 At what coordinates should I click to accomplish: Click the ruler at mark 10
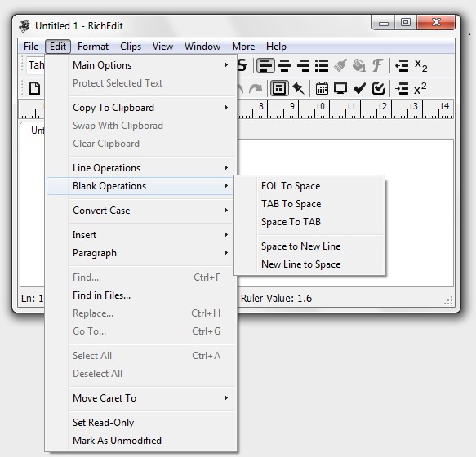click(320, 109)
